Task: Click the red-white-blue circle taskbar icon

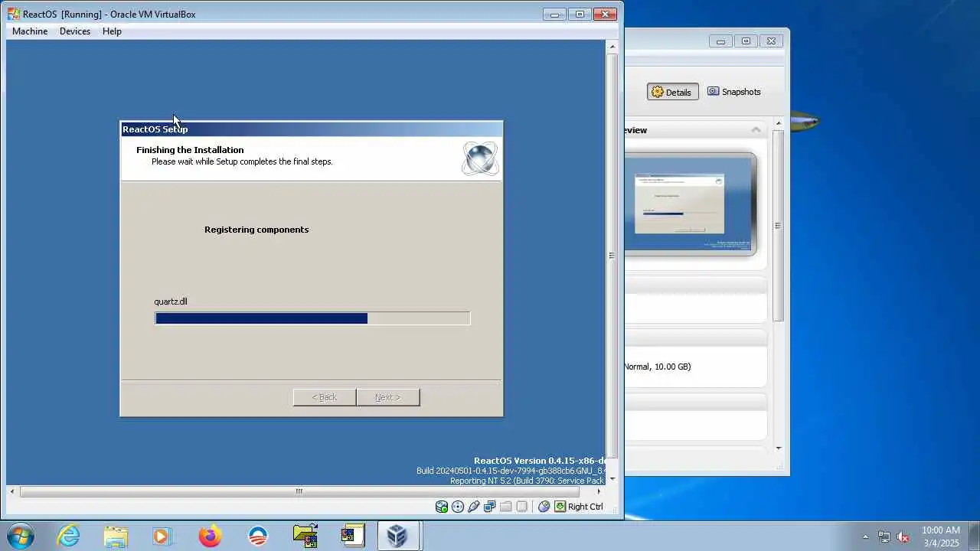Action: (x=258, y=536)
